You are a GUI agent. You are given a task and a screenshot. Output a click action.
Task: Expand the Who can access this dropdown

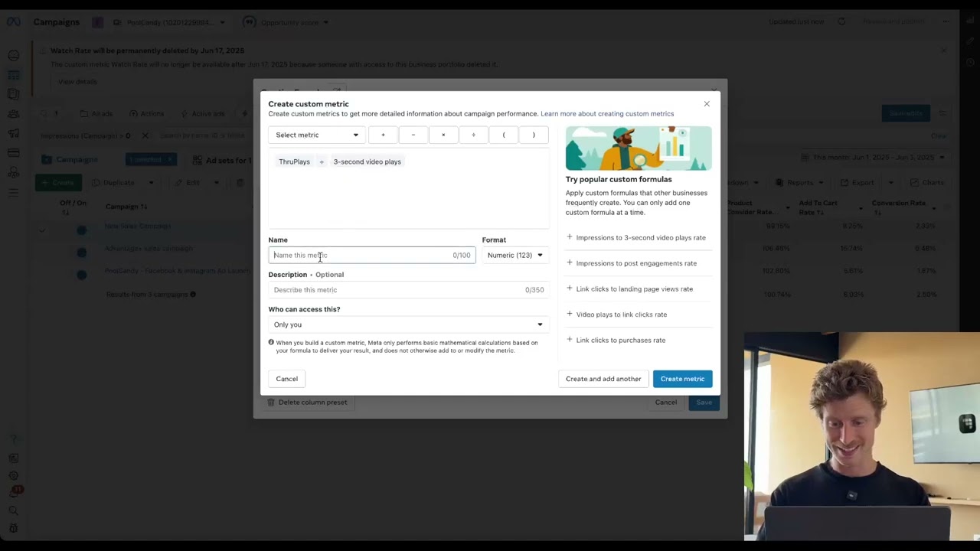click(408, 324)
